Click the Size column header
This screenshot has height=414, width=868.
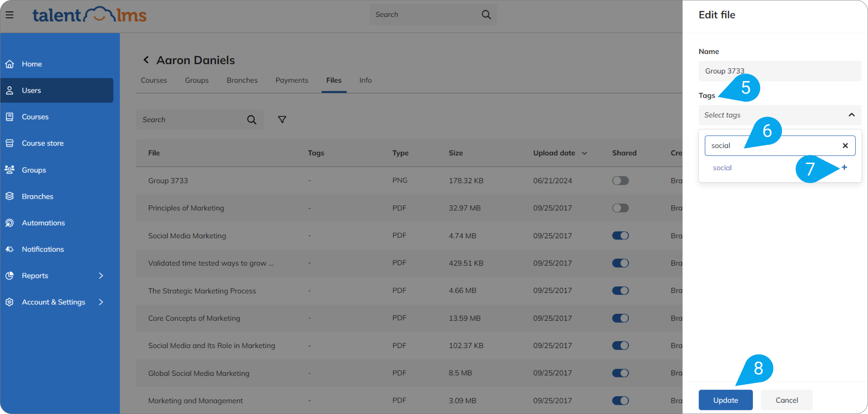point(455,153)
